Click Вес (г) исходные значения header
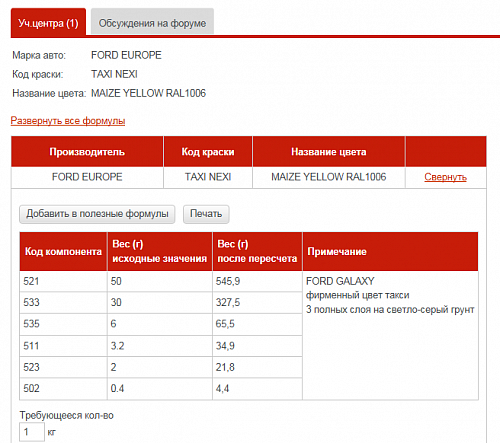 click(160, 252)
